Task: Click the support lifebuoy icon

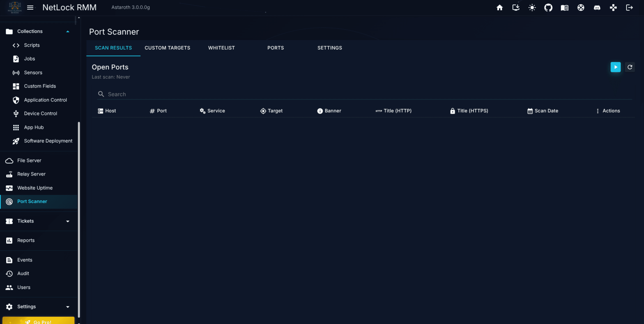Action: click(581, 7)
